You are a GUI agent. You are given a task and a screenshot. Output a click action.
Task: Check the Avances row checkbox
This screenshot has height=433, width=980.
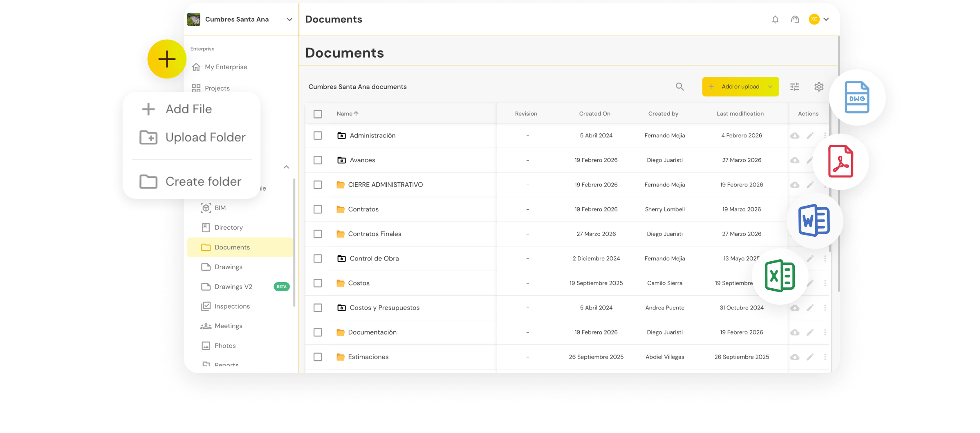pos(318,160)
